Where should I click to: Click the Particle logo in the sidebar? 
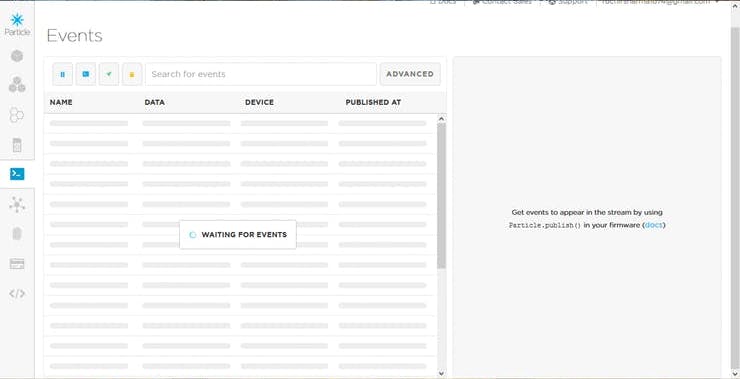[17, 25]
